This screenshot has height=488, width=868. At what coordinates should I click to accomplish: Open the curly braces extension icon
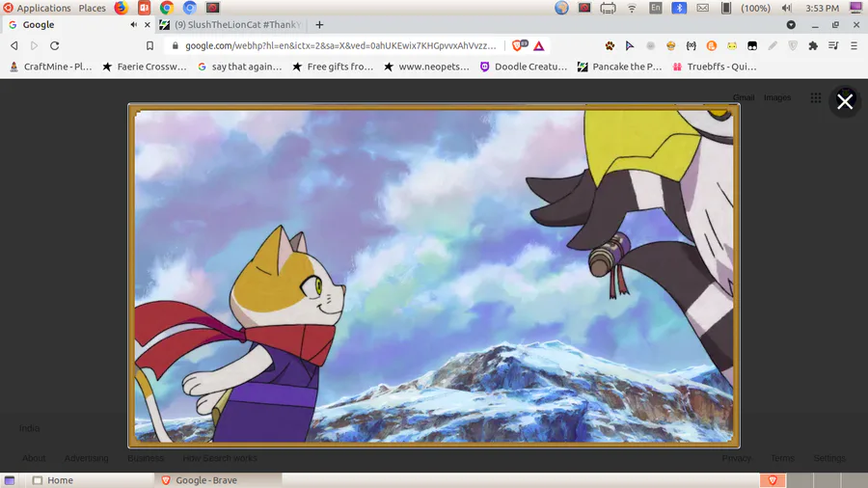(x=691, y=46)
